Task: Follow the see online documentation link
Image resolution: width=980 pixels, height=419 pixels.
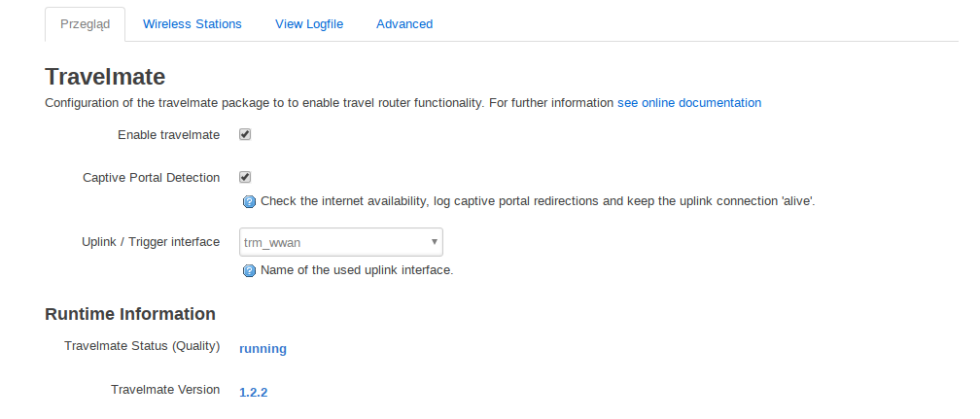Action: [x=689, y=102]
